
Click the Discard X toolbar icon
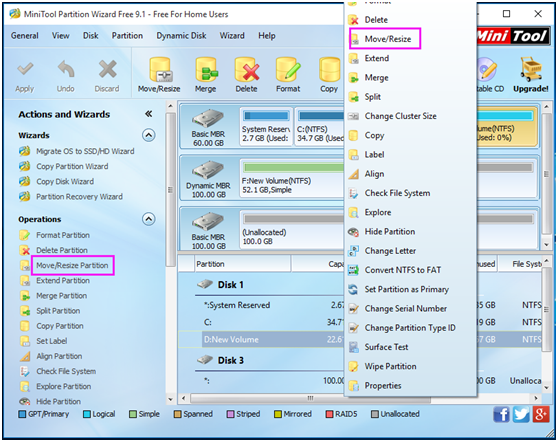[107, 69]
